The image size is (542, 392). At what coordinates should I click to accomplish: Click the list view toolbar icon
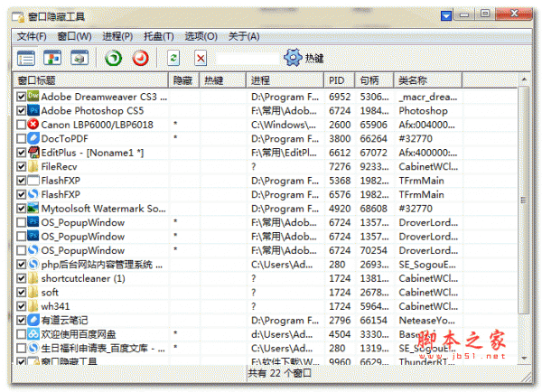tap(26, 58)
